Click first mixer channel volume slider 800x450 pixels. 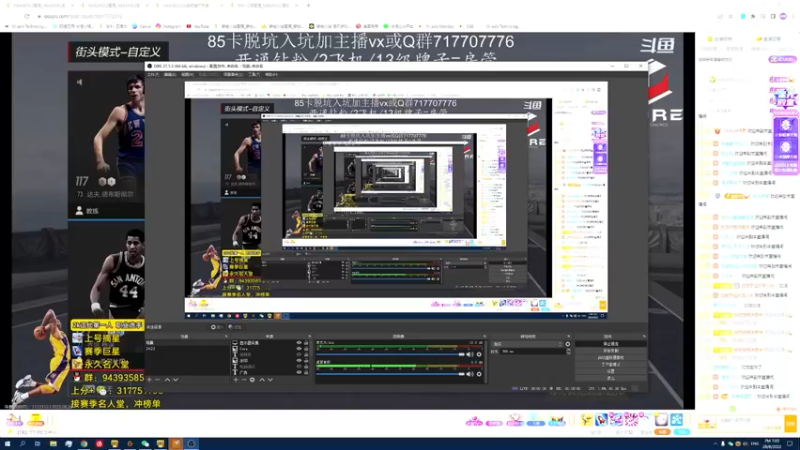tap(391, 354)
